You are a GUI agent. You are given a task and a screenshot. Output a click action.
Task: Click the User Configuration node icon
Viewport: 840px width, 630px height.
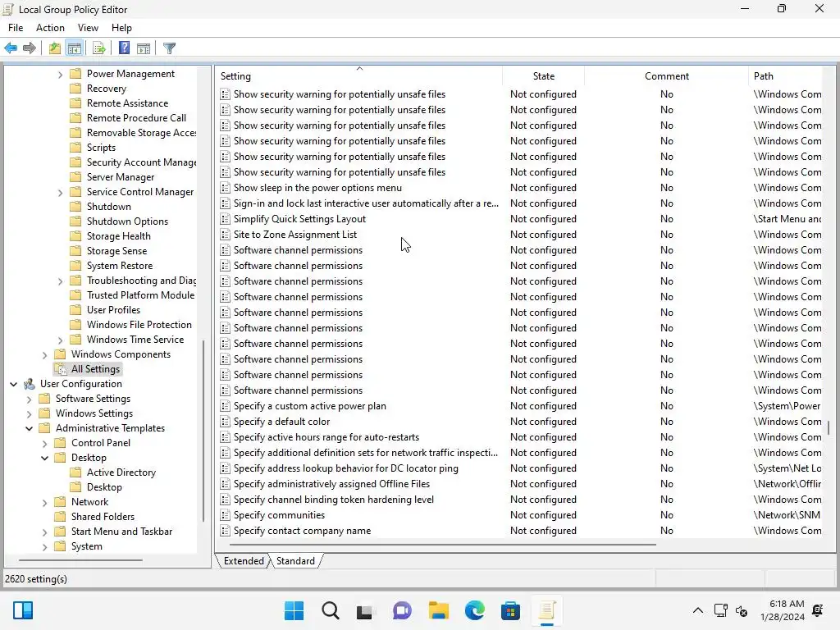30,384
